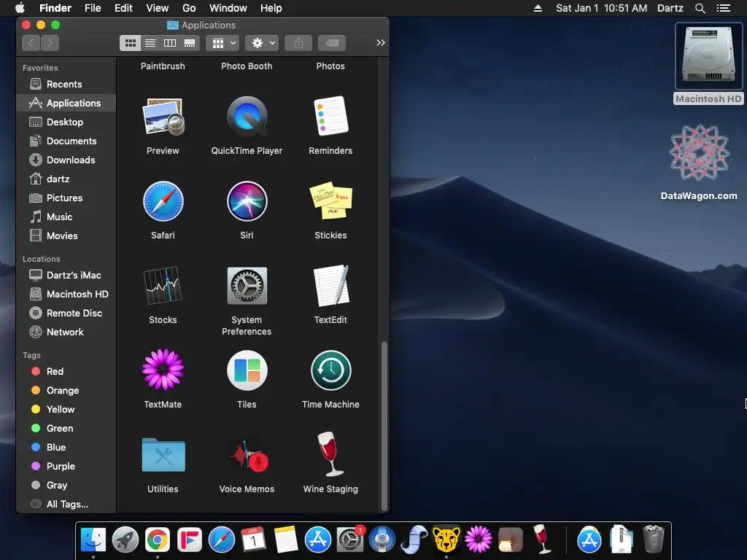Open Calendar in the Dock
This screenshot has width=747, height=560.
click(x=253, y=540)
